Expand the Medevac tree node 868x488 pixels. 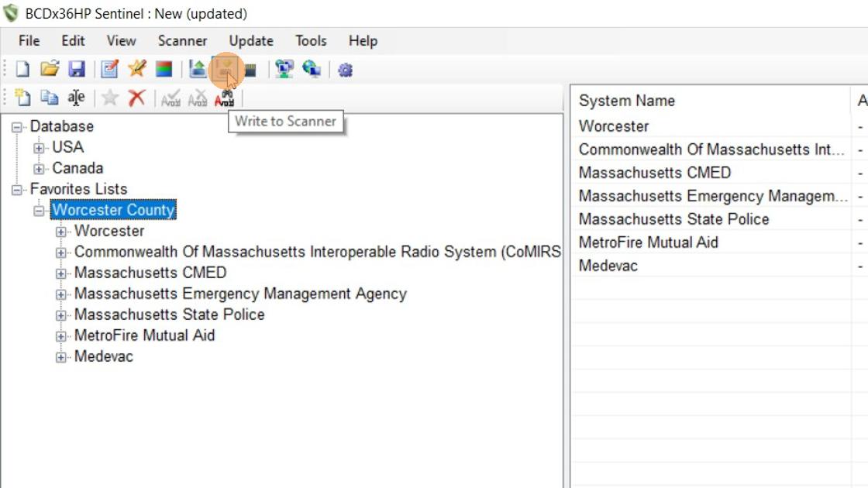point(61,357)
